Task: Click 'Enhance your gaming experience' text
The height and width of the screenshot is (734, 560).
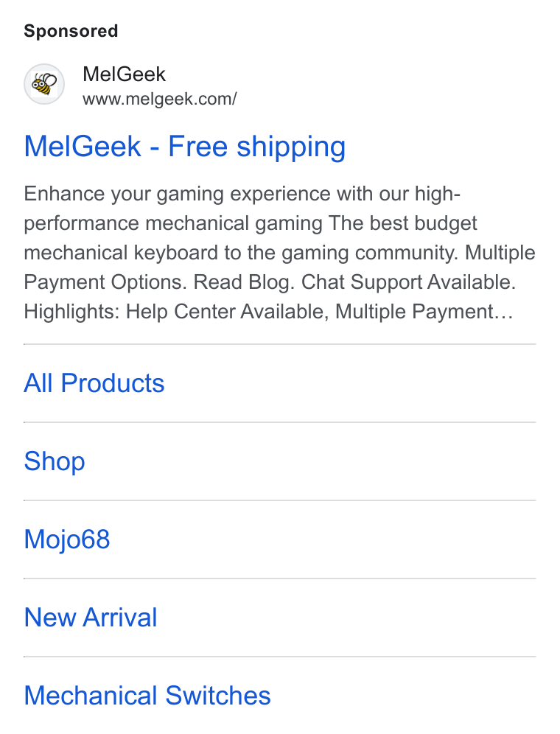Action: (177, 194)
